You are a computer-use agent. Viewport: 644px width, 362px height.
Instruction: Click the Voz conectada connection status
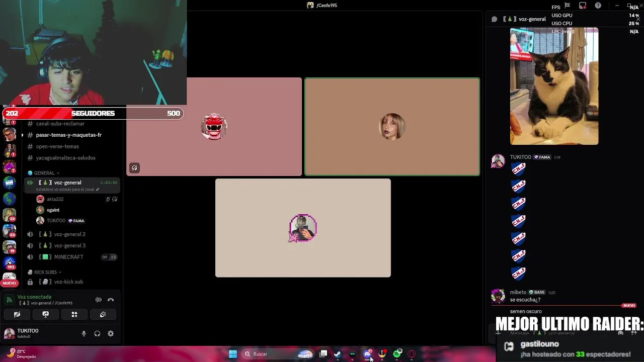click(34, 297)
